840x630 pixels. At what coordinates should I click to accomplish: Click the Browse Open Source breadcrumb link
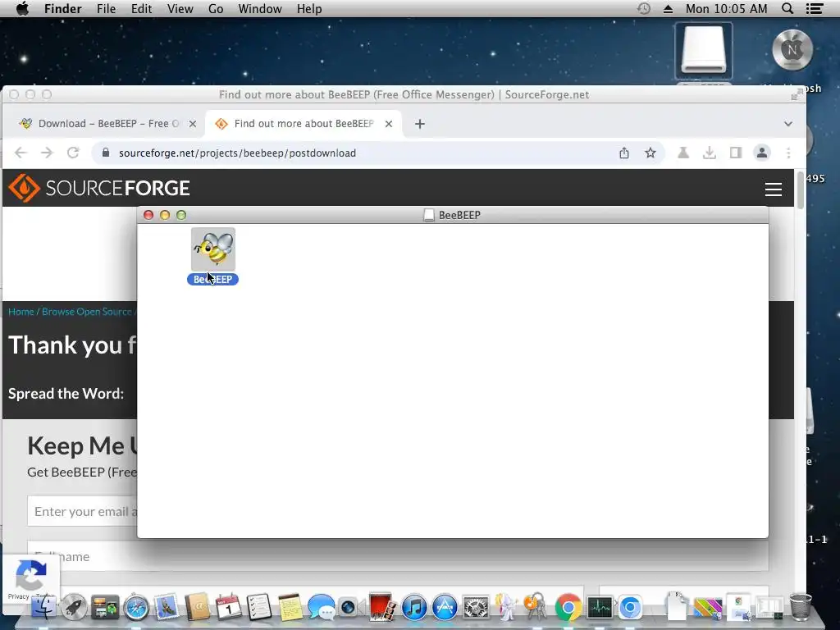87,312
